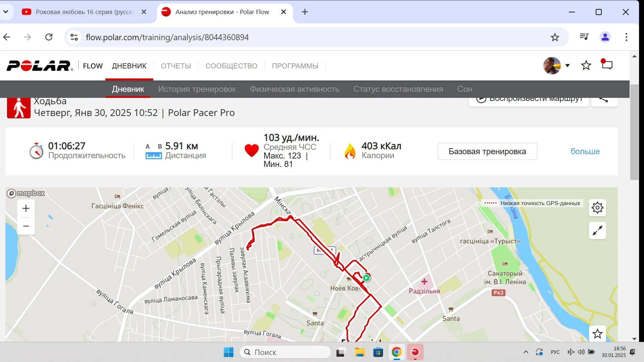Click the page vertical scrollbar thumb
Screen dimensions: 644x362
[634, 132]
